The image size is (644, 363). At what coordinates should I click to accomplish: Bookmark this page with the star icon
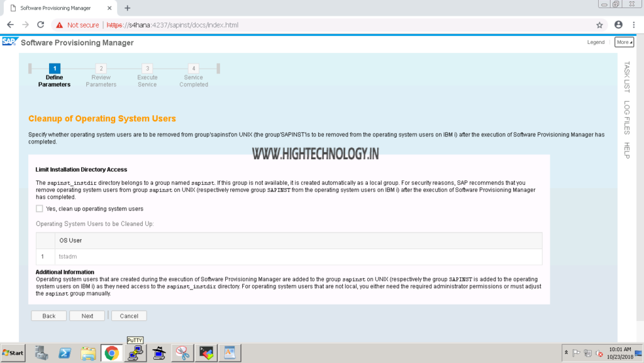pos(599,25)
